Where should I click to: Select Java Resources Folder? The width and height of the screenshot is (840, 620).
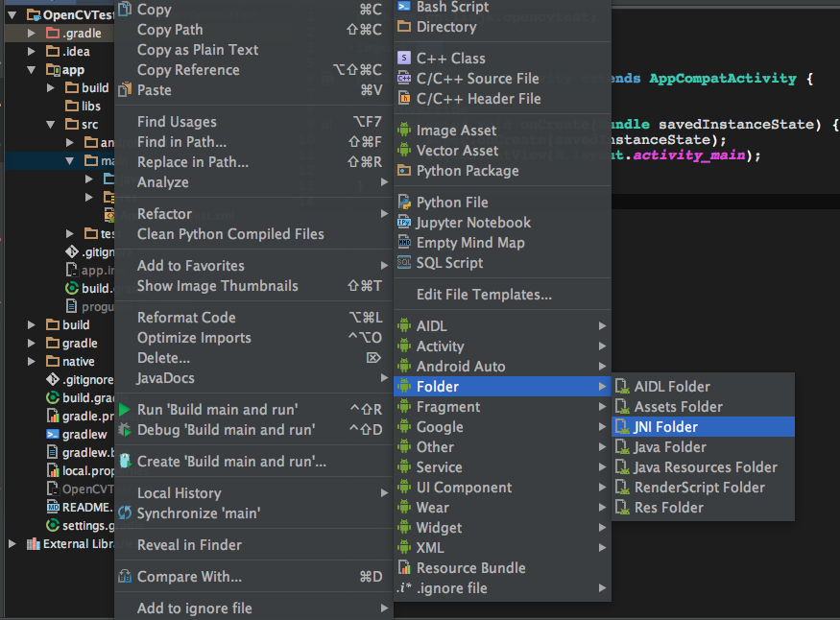click(704, 467)
